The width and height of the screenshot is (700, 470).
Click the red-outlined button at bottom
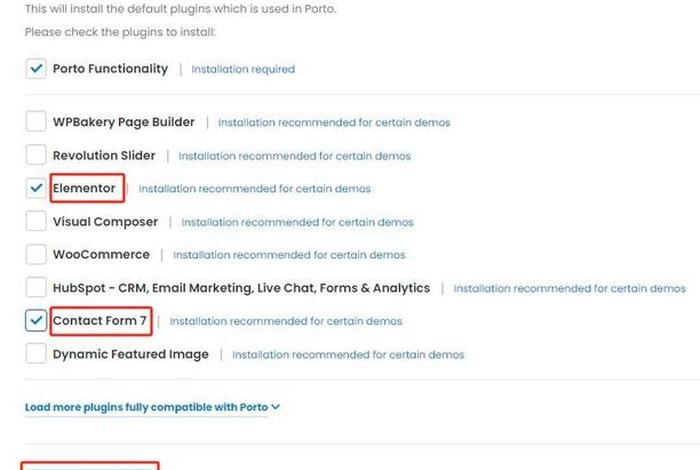[x=89, y=466]
